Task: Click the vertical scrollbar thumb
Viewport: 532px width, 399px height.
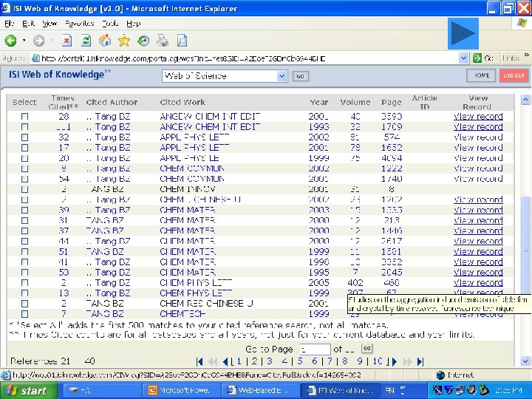Action: point(525,253)
